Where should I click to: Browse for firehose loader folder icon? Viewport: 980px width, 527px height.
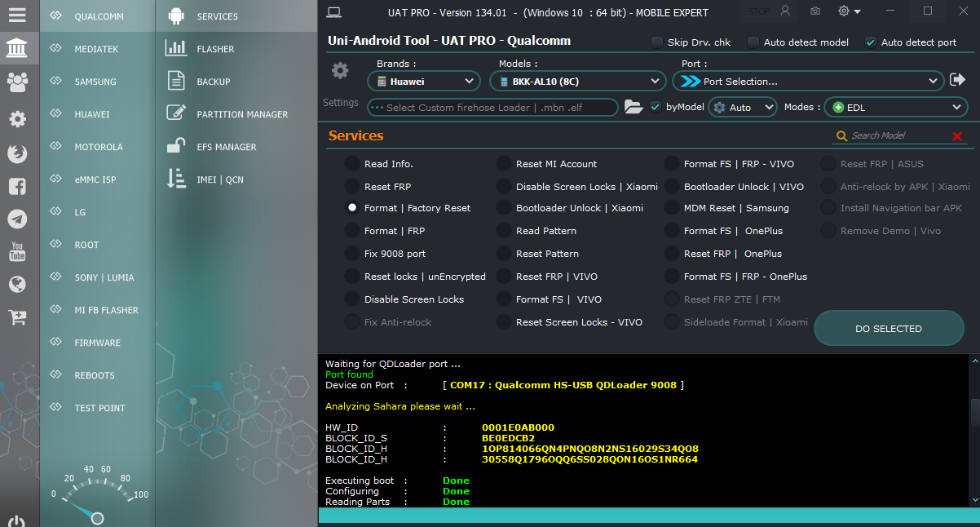pyautogui.click(x=633, y=107)
